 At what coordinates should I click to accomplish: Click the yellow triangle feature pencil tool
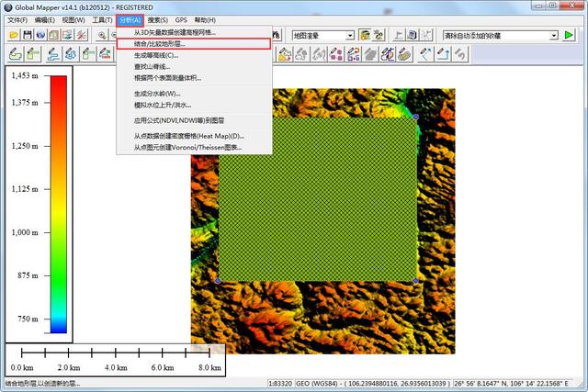point(285,54)
